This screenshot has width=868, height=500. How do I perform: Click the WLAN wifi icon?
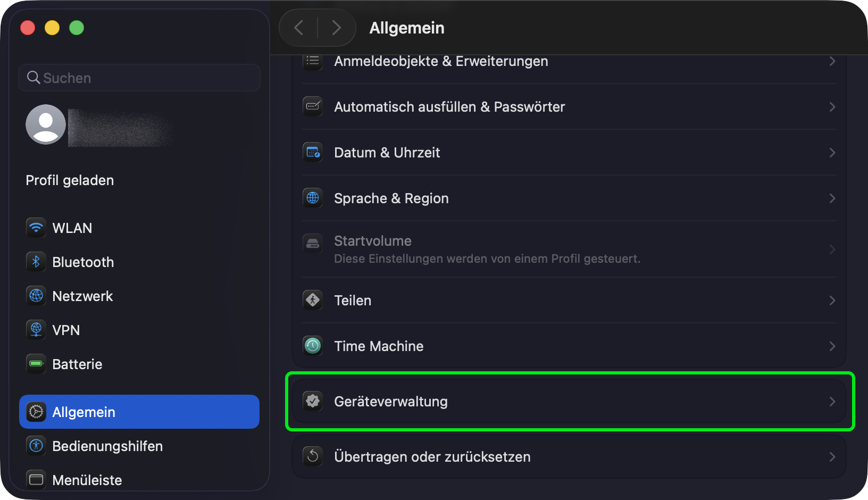(x=36, y=228)
